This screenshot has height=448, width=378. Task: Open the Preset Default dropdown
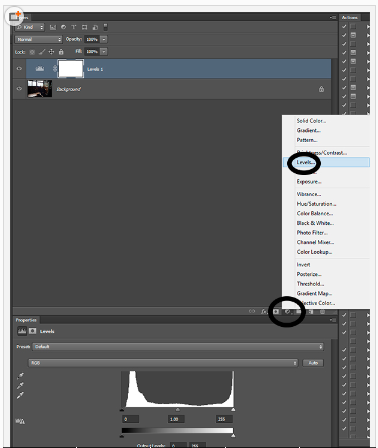click(x=178, y=347)
